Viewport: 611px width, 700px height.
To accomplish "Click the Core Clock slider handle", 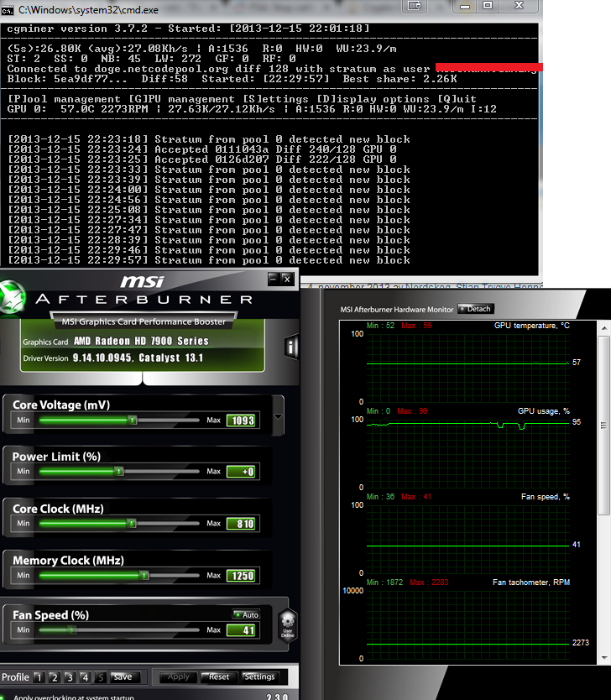I will (x=131, y=523).
